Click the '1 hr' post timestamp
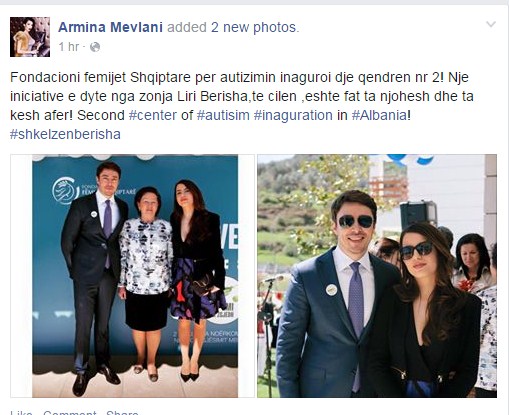Screen dimensions: 509x415 pyautogui.click(x=69, y=47)
